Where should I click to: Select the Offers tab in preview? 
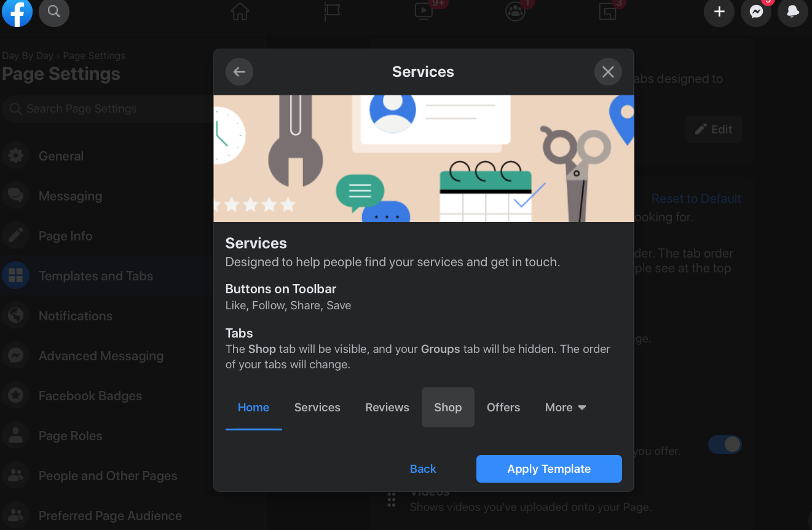[503, 408]
